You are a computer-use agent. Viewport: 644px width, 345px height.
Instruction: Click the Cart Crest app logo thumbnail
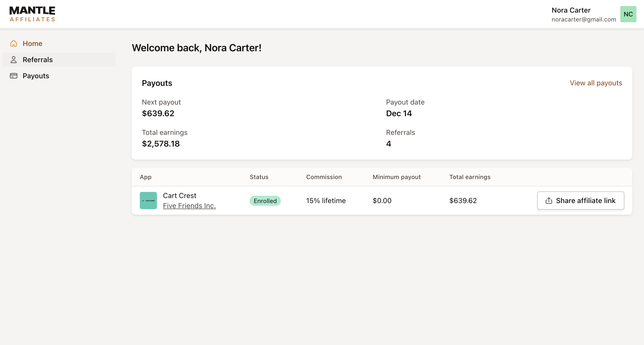(x=148, y=201)
